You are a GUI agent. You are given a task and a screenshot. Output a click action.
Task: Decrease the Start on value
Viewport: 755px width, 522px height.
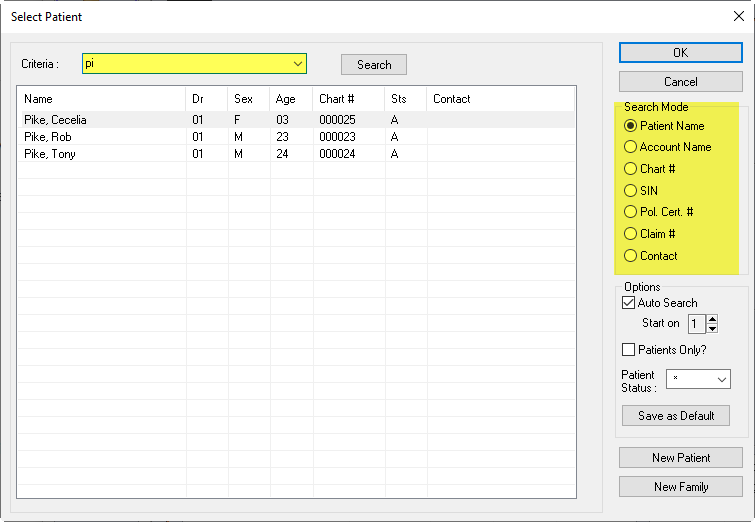pyautogui.click(x=712, y=328)
